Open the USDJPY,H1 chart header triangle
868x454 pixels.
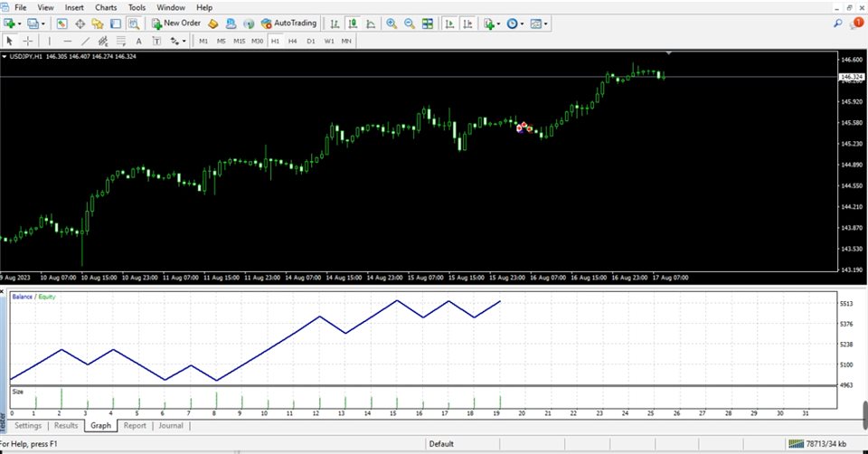click(x=5, y=56)
